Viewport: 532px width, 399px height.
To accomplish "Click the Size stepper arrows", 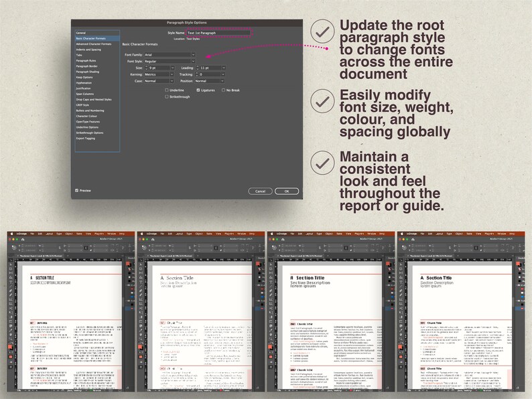I will [146, 68].
